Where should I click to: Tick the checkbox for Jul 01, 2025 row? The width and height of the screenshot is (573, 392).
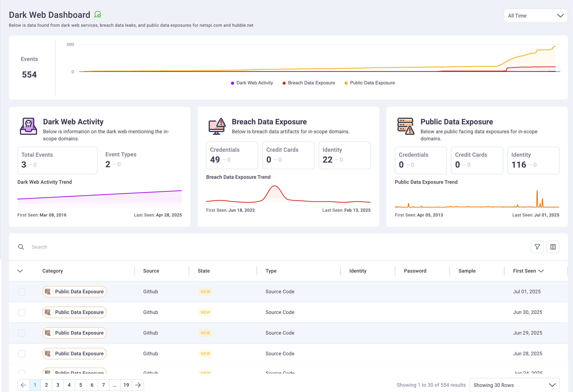(x=22, y=292)
